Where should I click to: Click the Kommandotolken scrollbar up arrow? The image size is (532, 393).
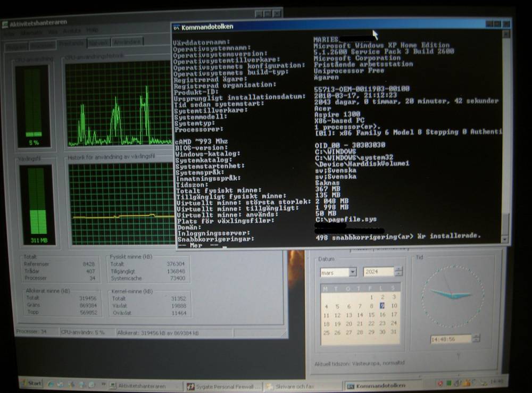[505, 34]
